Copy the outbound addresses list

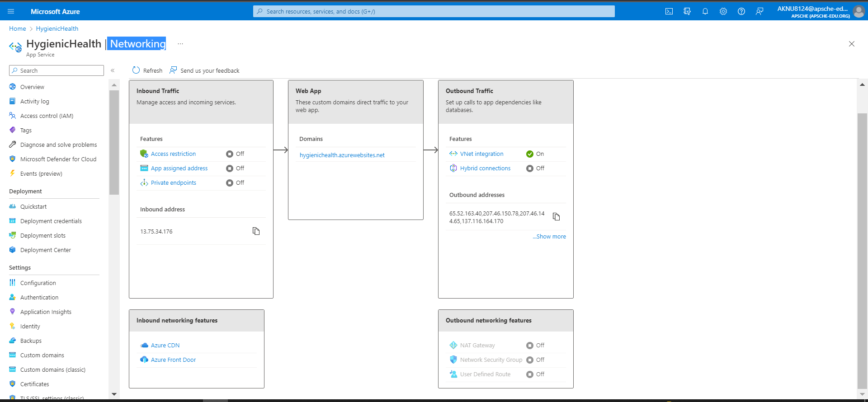(x=557, y=217)
